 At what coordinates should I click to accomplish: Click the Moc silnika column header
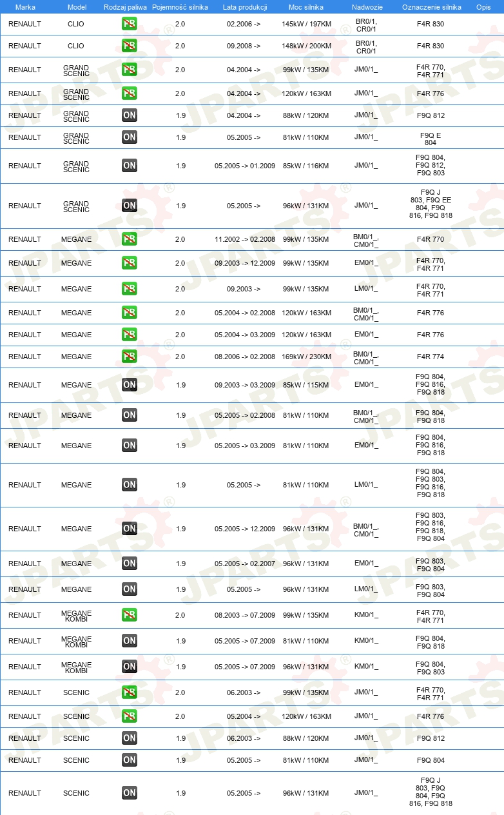pos(306,7)
